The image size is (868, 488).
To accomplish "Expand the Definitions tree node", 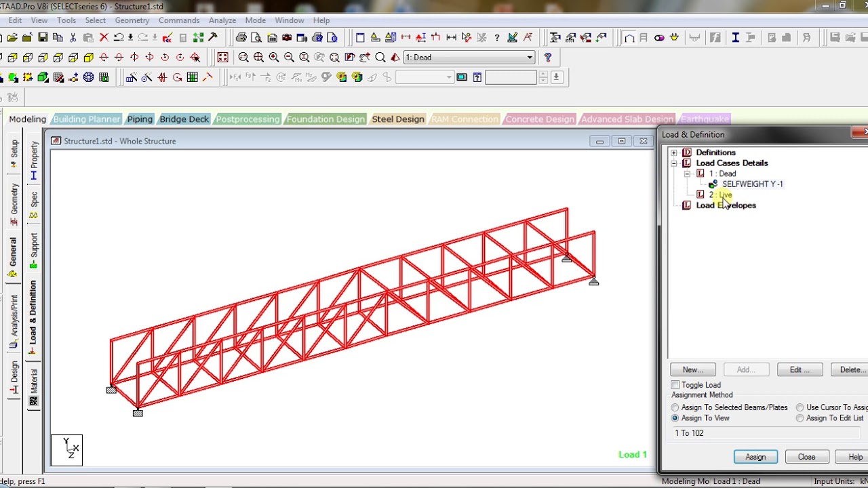I will 674,152.
